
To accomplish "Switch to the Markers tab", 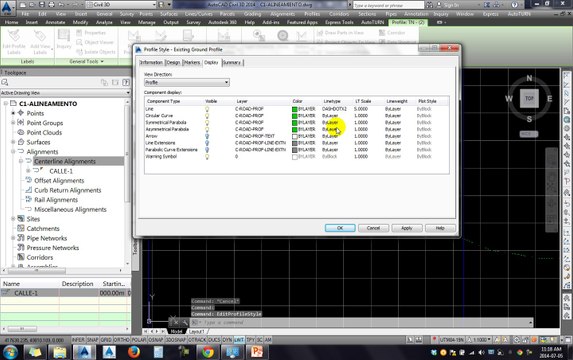I will (191, 62).
